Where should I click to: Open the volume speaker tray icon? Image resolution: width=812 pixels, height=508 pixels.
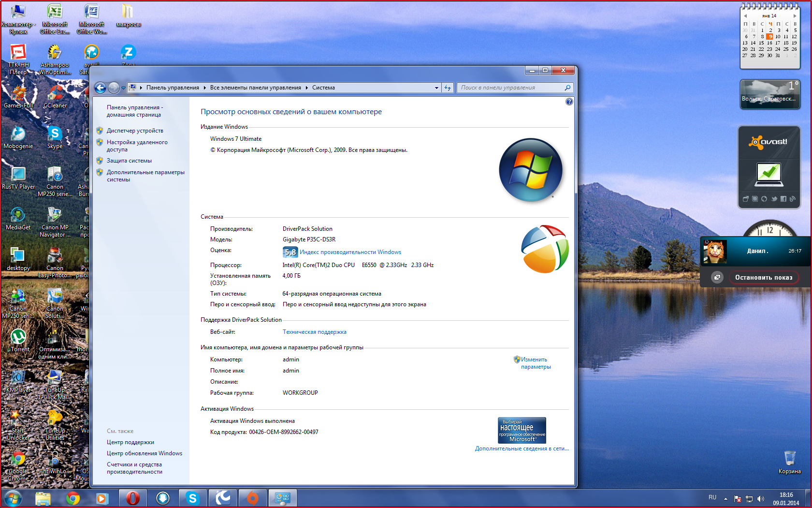pyautogui.click(x=761, y=498)
